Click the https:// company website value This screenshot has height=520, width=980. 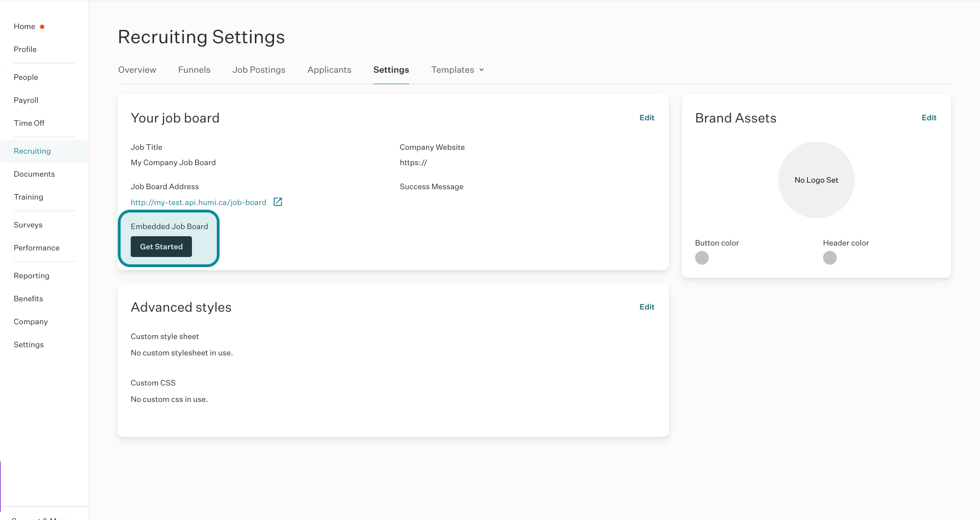pyautogui.click(x=413, y=162)
